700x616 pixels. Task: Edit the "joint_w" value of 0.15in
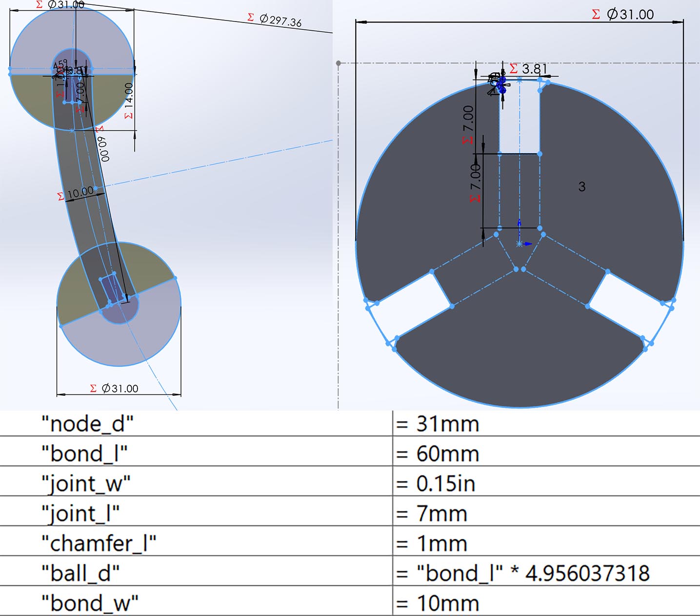tap(445, 484)
